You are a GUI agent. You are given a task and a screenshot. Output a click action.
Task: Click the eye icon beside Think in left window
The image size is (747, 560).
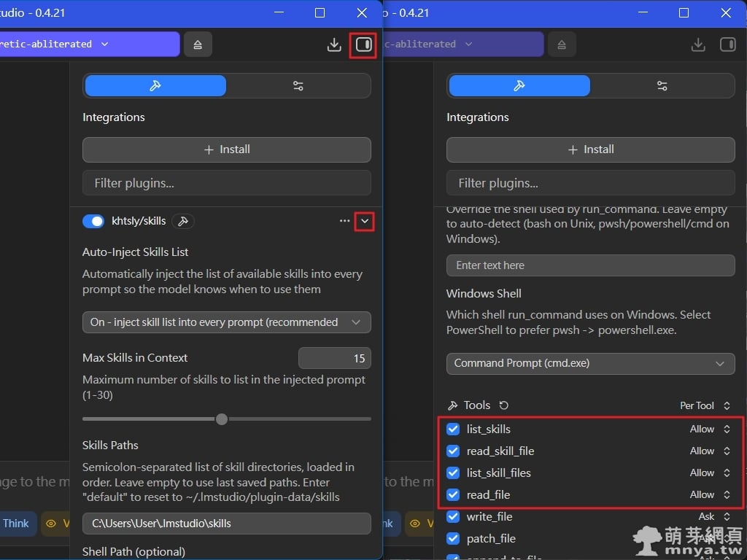click(50, 524)
